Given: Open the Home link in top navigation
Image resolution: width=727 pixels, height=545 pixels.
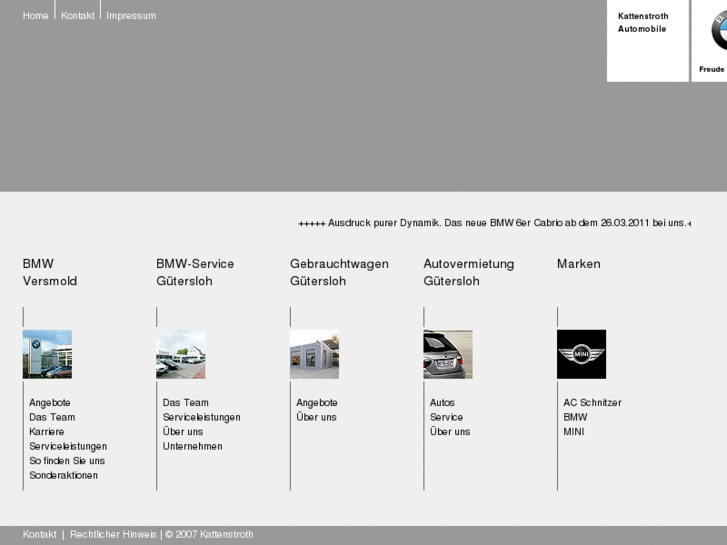Looking at the screenshot, I should click(35, 16).
